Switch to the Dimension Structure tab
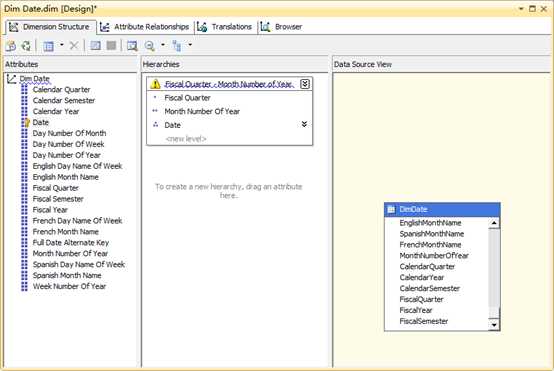Viewport: 554px width, 371px height. click(x=51, y=27)
